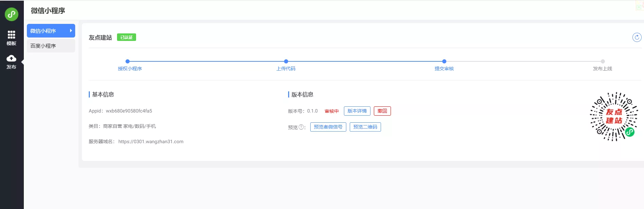644x209 pixels.
Task: Click the 发布上线 step marker
Action: [602, 61]
